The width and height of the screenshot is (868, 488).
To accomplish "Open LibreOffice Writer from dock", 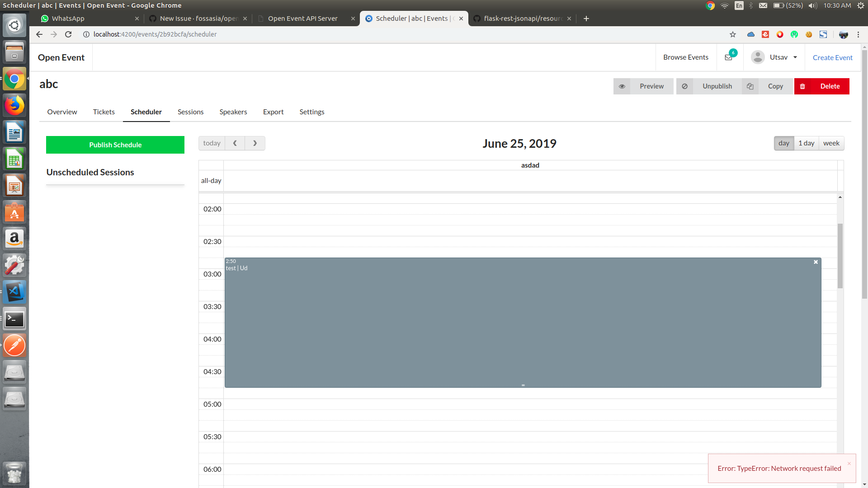I will tap(14, 132).
